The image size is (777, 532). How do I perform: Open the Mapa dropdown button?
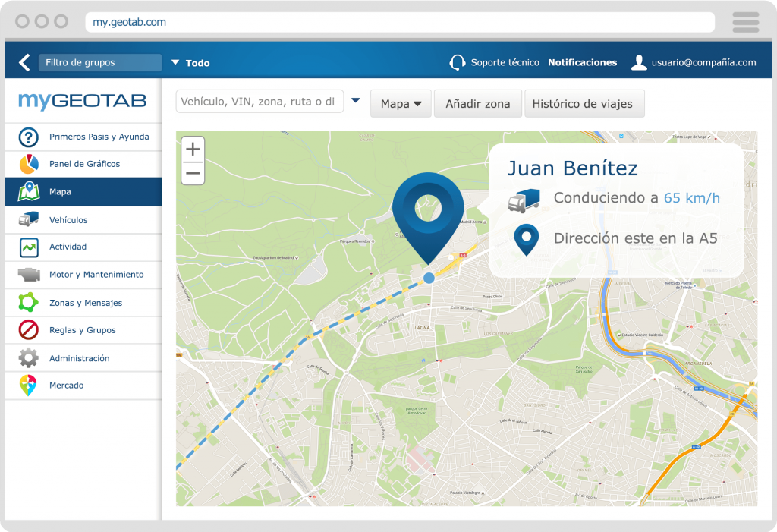[401, 104]
